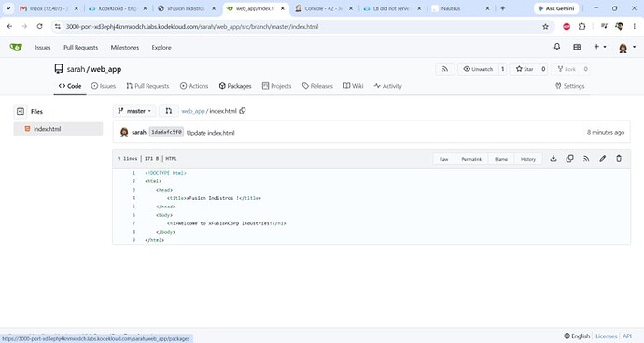The width and height of the screenshot is (644, 343).
Task: Switch to the Code tab
Action: pos(70,86)
